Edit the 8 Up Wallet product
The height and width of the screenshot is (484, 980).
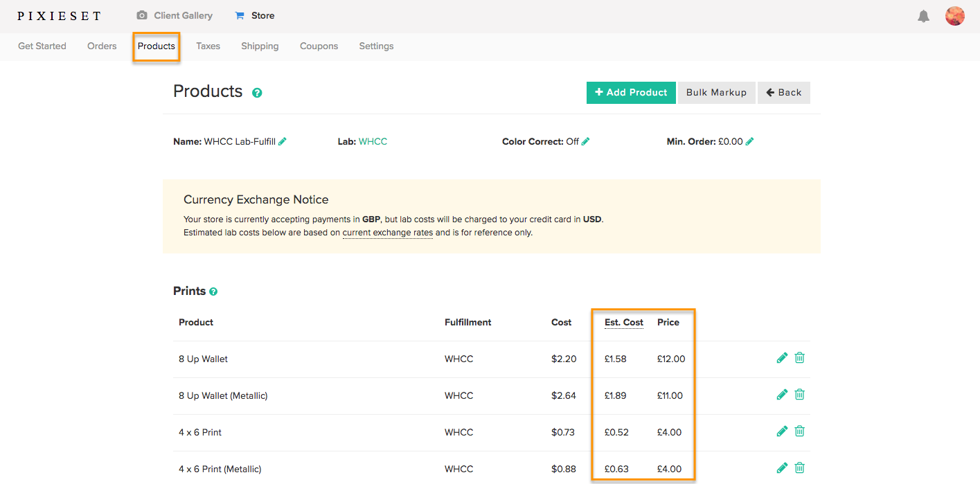782,358
